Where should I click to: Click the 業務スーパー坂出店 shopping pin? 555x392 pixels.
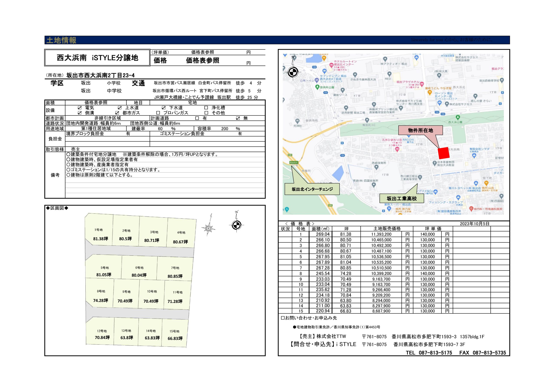point(389,209)
